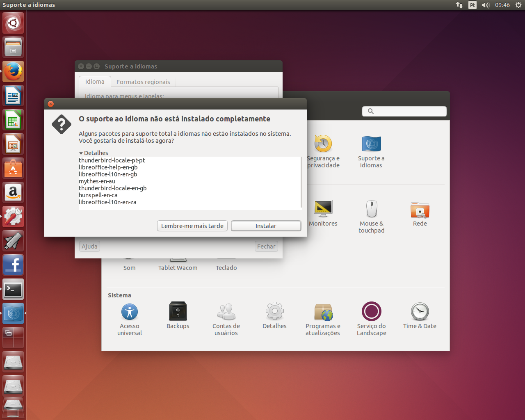Select the Idioma tab
525x420 pixels.
(x=95, y=82)
